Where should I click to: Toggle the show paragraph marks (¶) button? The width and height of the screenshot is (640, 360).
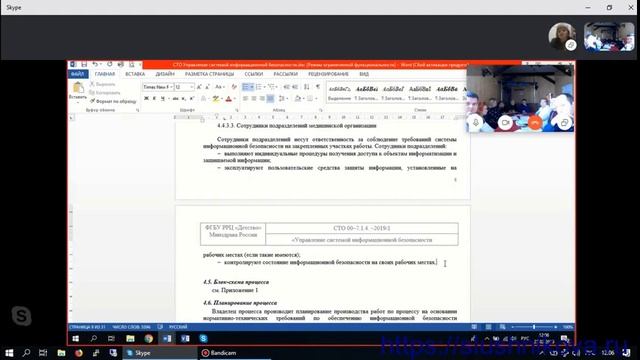click(x=318, y=87)
